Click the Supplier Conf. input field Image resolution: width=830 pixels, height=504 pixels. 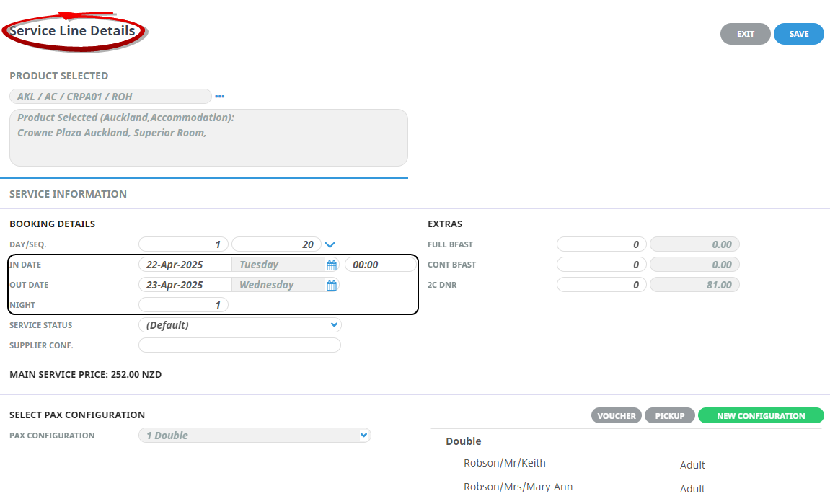pyautogui.click(x=239, y=345)
